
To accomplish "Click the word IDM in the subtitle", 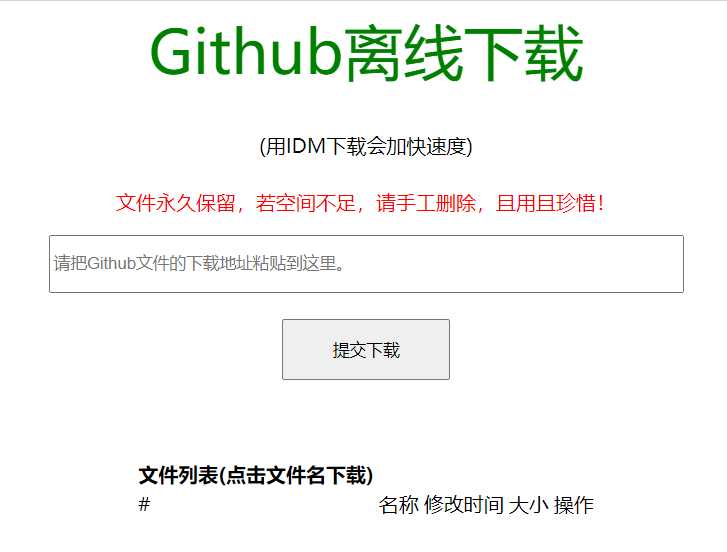I will (306, 146).
